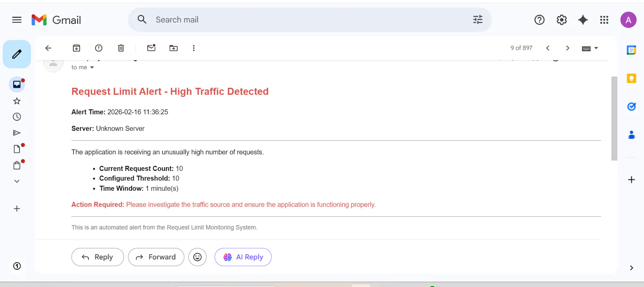The width and height of the screenshot is (644, 287).
Task: Go to newer email chevron
Action: click(547, 48)
